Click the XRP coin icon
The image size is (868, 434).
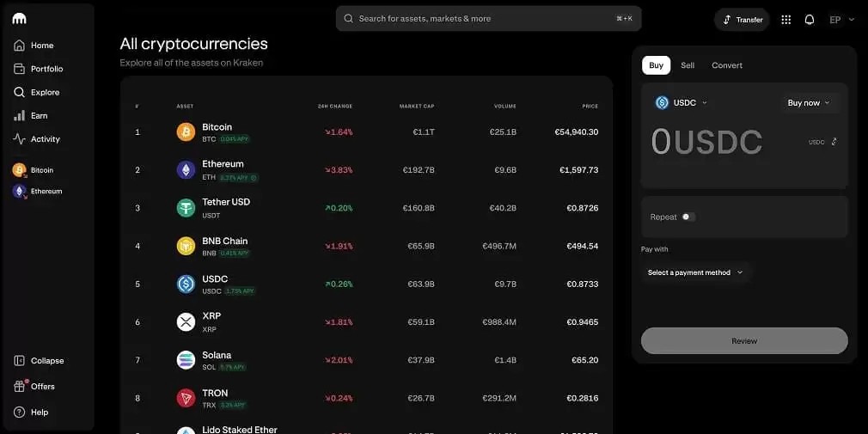(186, 321)
